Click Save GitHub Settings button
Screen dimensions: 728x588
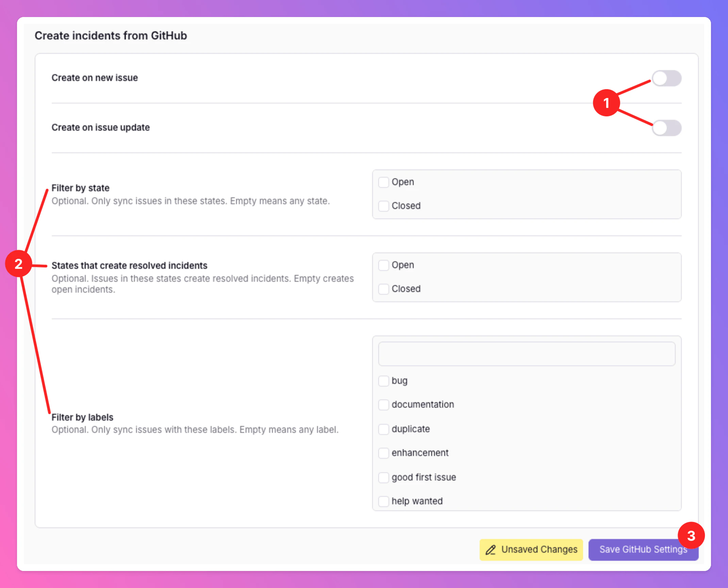coord(640,550)
